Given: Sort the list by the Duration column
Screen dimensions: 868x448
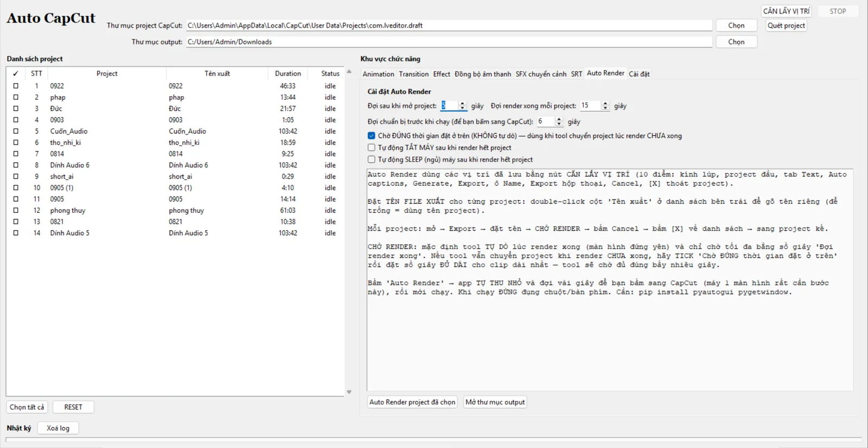Looking at the screenshot, I should pos(288,73).
